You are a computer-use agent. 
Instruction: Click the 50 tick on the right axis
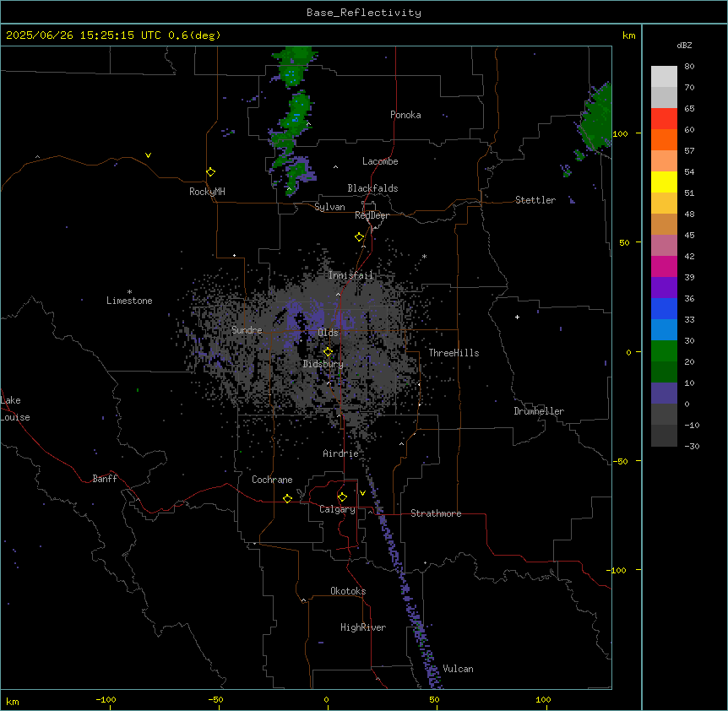[x=624, y=242]
